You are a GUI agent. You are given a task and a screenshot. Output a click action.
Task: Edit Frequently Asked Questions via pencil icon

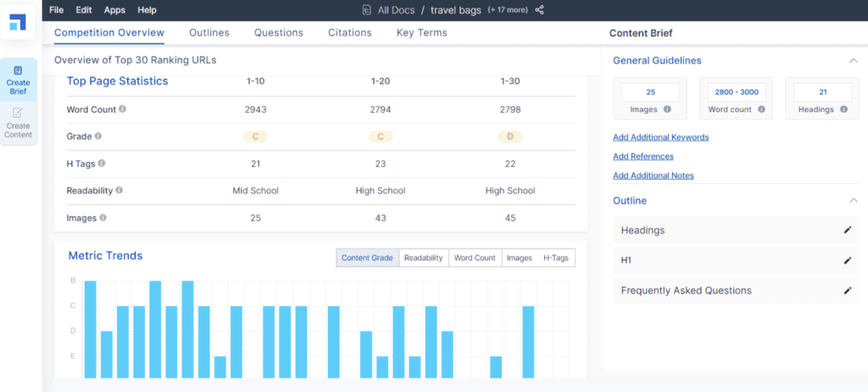(847, 291)
